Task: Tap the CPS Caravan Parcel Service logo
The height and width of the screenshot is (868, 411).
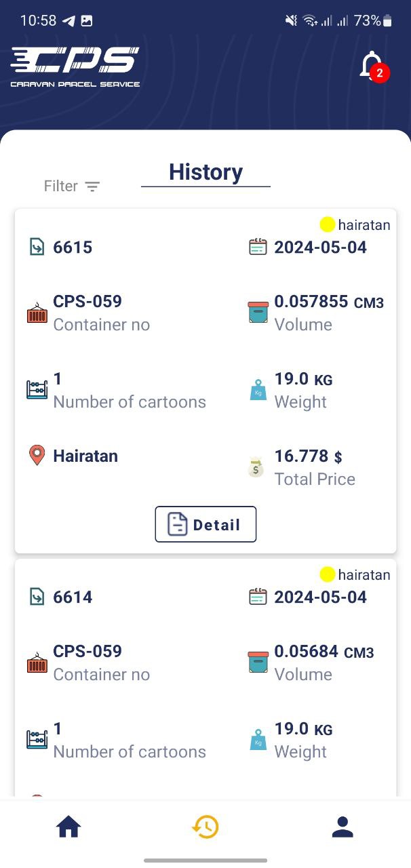Action: (75, 66)
